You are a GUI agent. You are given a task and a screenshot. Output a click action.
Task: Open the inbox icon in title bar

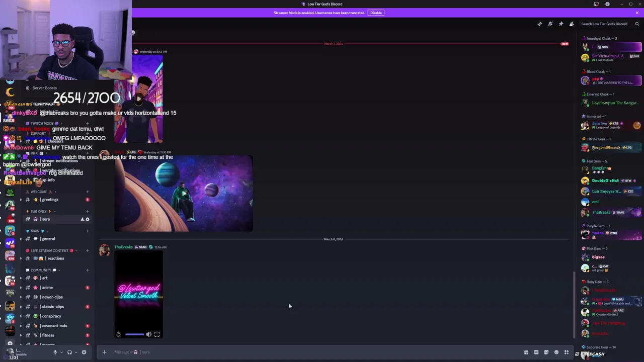596,4
